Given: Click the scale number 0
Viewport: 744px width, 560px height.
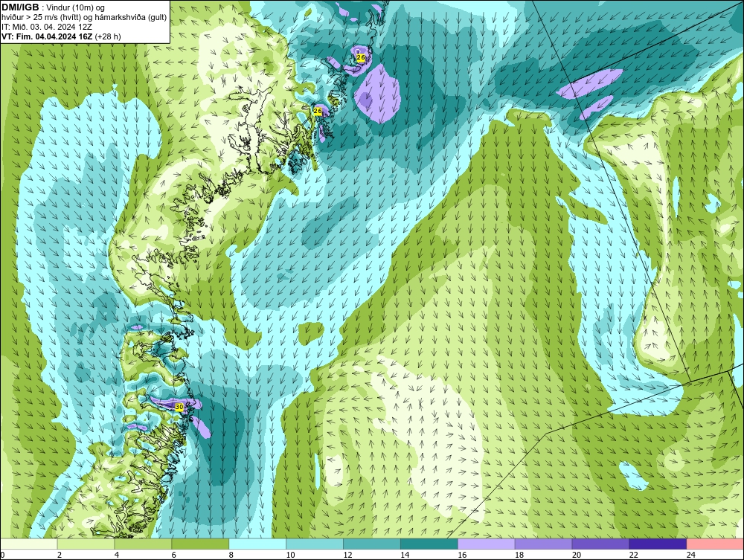Looking at the screenshot, I should click(2, 555).
